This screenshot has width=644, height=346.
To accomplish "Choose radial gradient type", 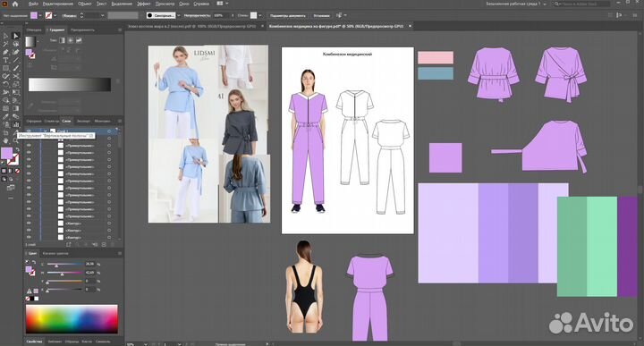I will pos(71,40).
